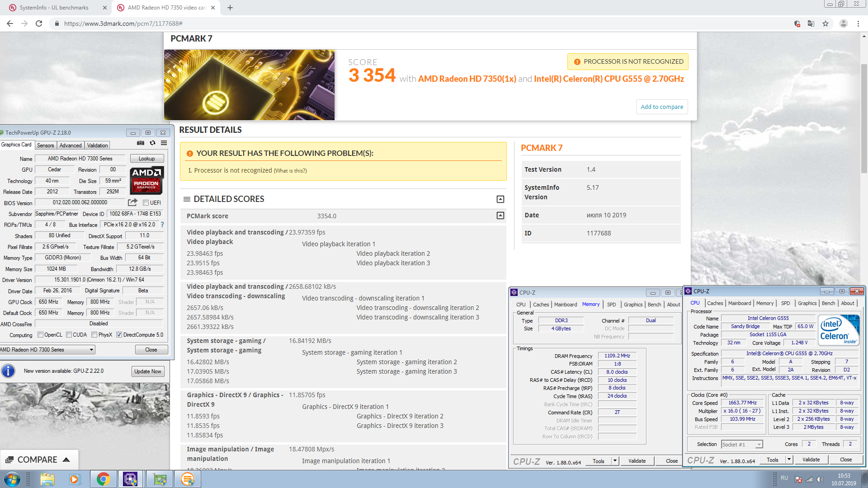Open the Socket #1 selection dropdown
The image size is (868, 488).
pos(742,445)
